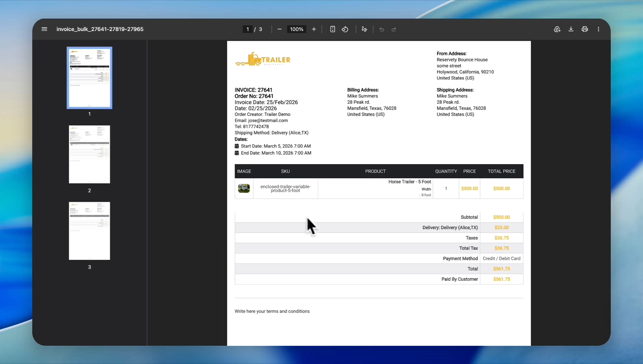Open page 3 thumbnail
The width and height of the screenshot is (643, 364).
(89, 231)
